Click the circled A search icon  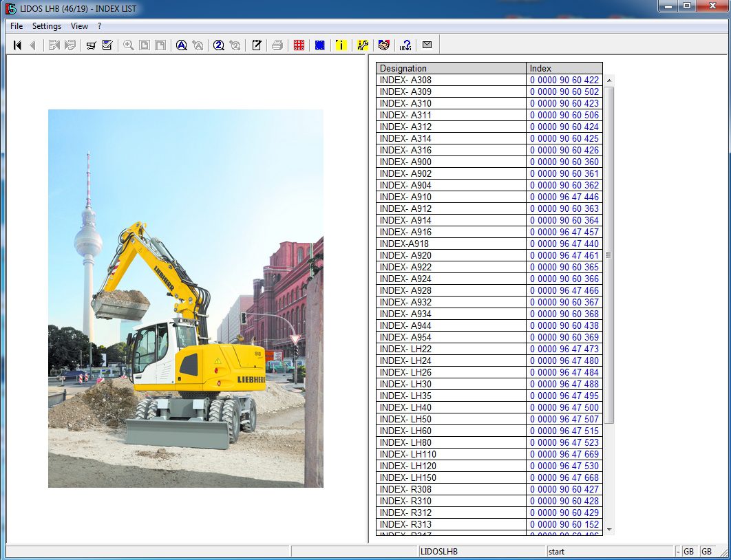[x=182, y=45]
